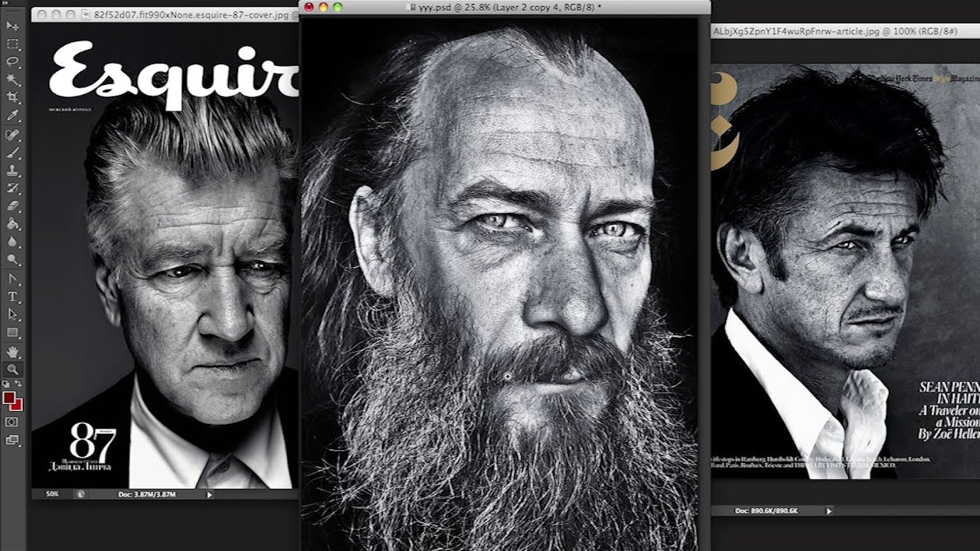The height and width of the screenshot is (551, 980).
Task: Select the Healing Brush tool
Action: (13, 133)
